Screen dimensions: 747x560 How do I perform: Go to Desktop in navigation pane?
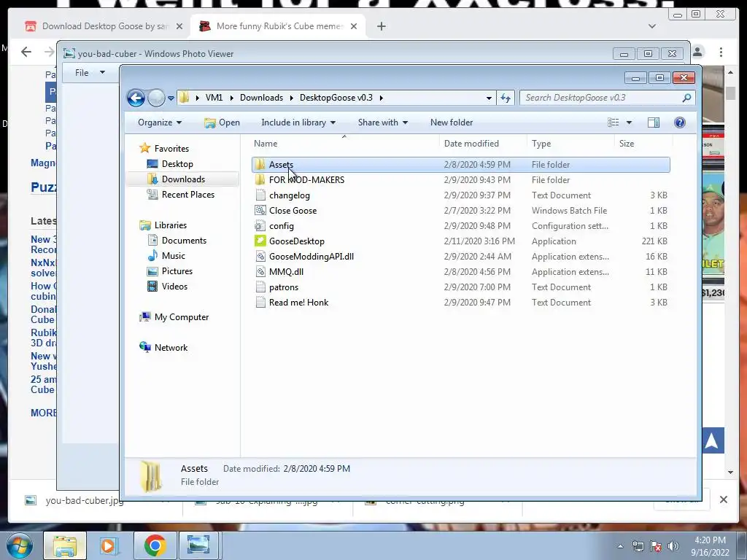(177, 164)
